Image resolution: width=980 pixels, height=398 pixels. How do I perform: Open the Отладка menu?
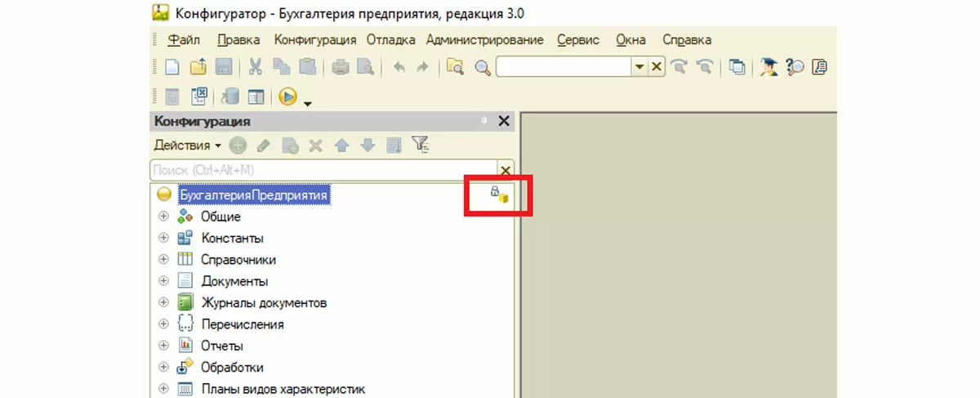[390, 39]
